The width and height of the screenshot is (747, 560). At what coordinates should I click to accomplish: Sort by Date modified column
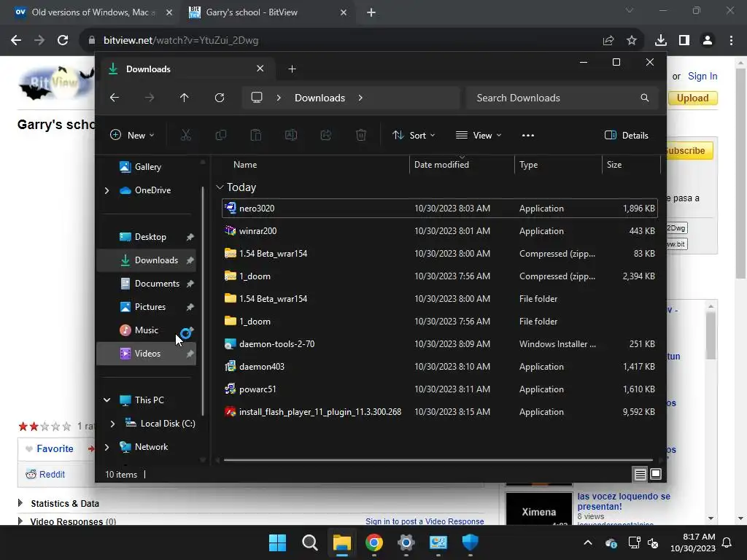[x=462, y=164]
